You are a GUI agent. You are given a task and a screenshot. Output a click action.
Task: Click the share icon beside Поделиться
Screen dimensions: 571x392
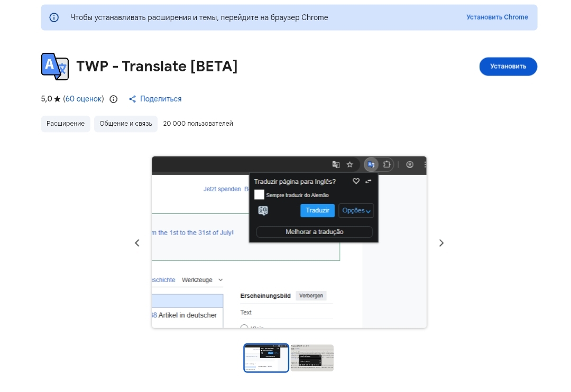[133, 99]
